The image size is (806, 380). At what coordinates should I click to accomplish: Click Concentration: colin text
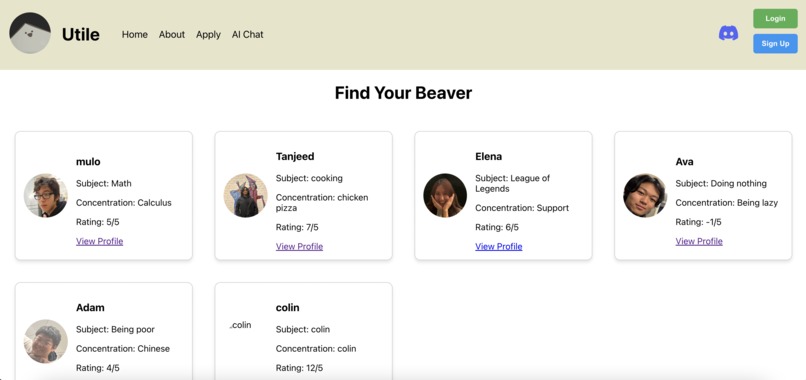[316, 349]
